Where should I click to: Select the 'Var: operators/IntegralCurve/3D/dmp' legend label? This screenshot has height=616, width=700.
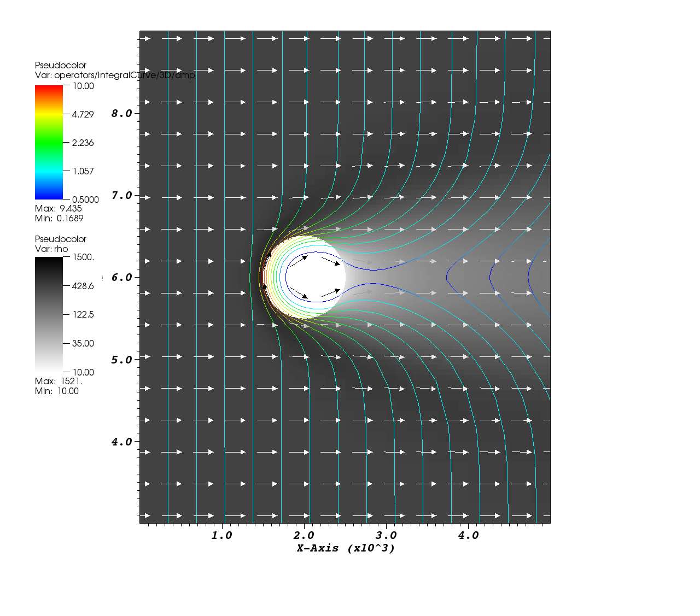[115, 75]
